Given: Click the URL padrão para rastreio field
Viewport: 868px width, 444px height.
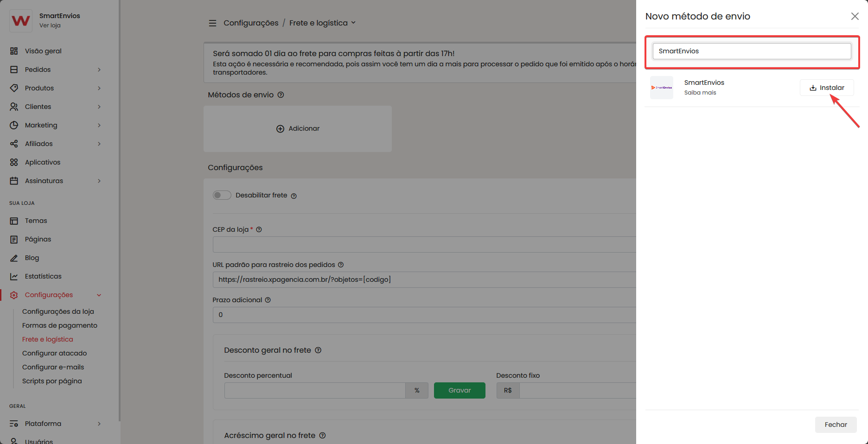Looking at the screenshot, I should point(424,279).
